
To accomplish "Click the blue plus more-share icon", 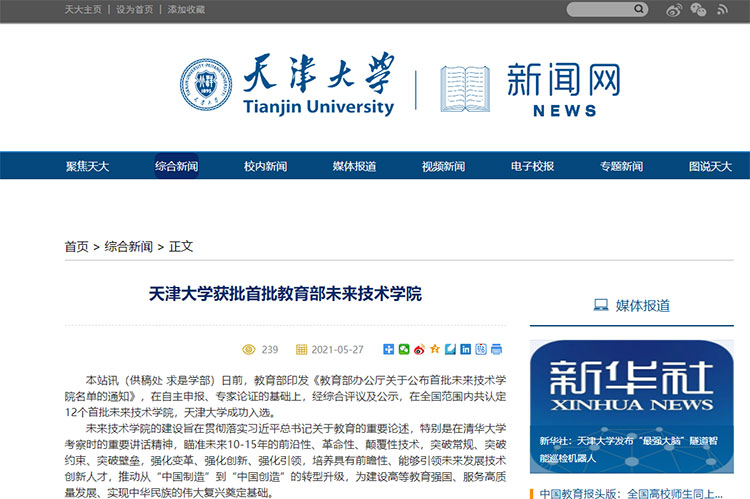I will [389, 349].
